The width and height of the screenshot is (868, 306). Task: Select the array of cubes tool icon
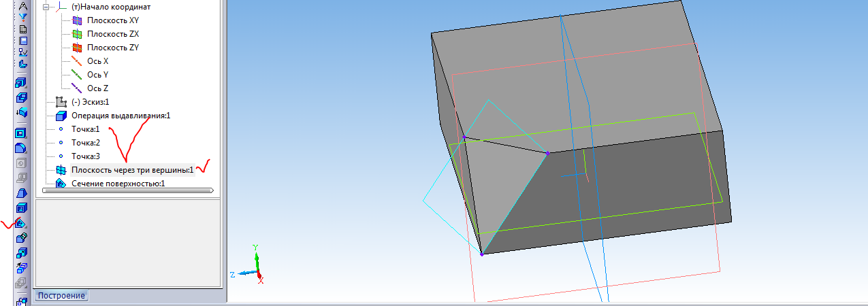click(22, 252)
